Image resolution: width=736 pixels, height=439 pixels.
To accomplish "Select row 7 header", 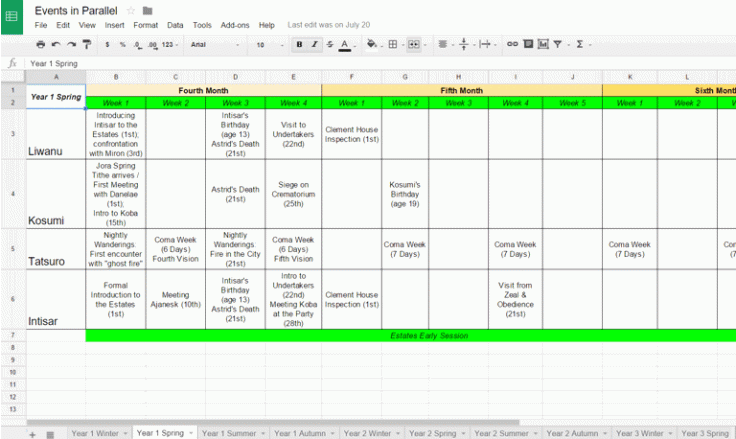I will [x=13, y=335].
